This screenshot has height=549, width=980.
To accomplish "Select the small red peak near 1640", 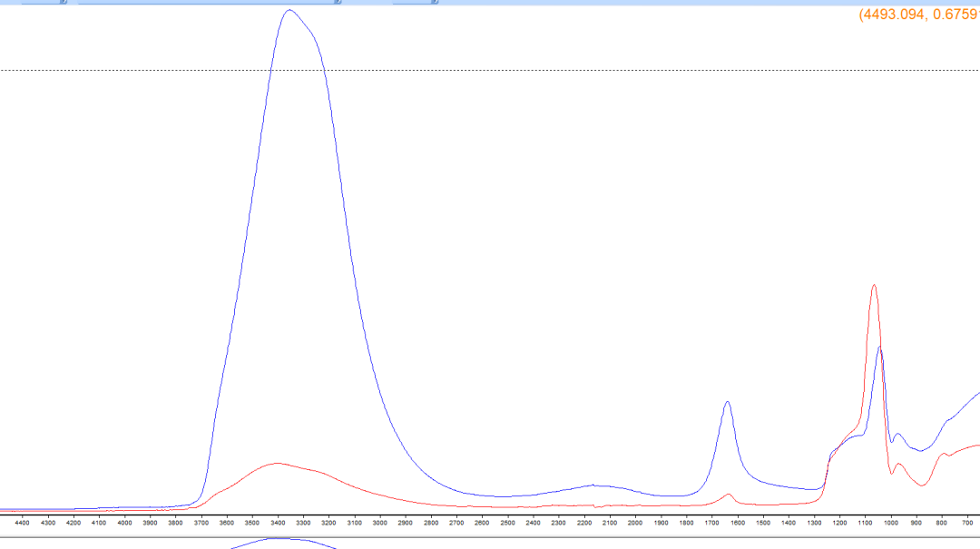I will [728, 494].
